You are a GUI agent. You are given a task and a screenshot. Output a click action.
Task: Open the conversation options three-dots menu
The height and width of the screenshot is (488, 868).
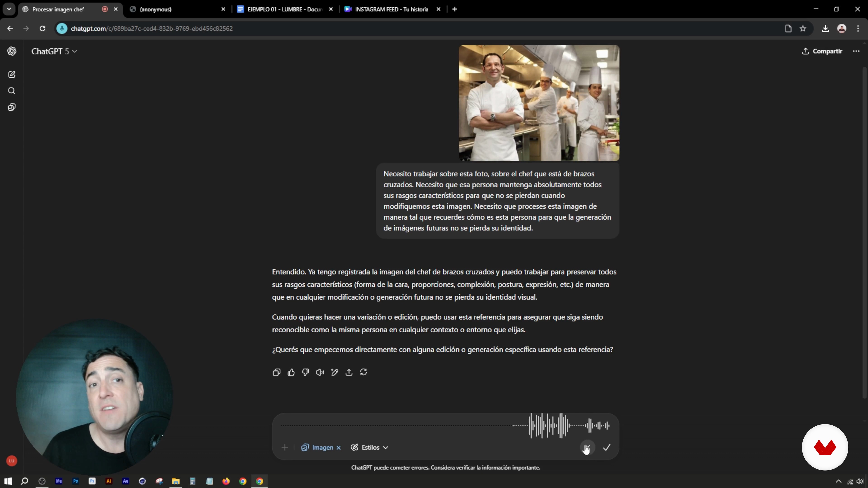tap(856, 51)
